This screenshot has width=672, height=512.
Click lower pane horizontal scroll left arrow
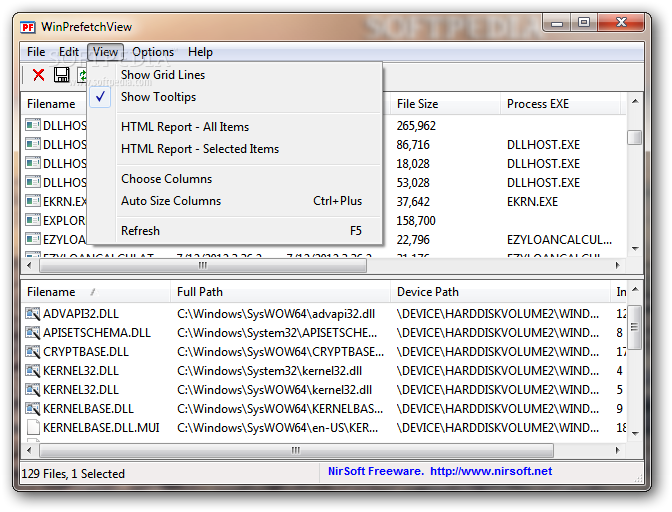[29, 451]
